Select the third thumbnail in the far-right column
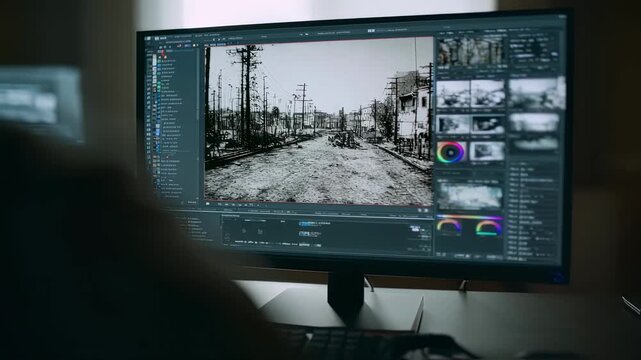 tap(535, 144)
